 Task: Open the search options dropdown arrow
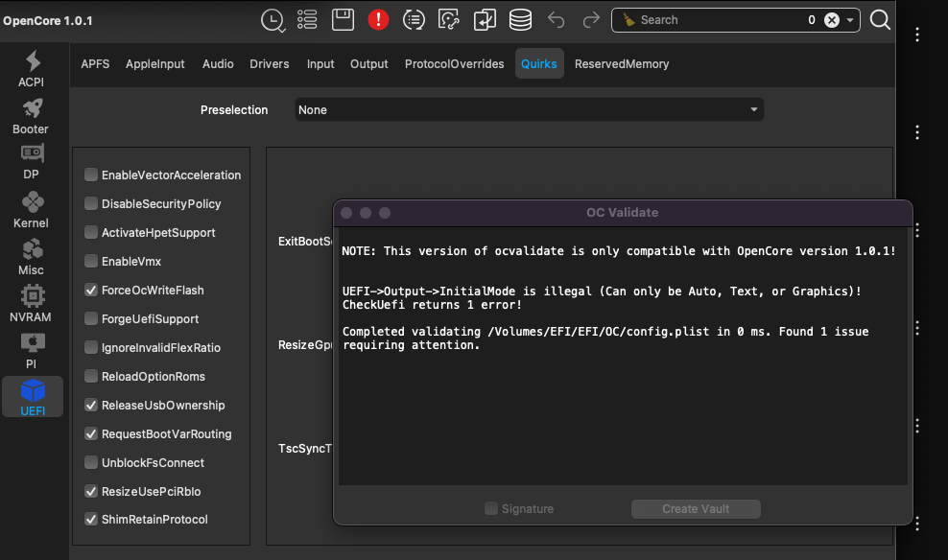pos(850,20)
